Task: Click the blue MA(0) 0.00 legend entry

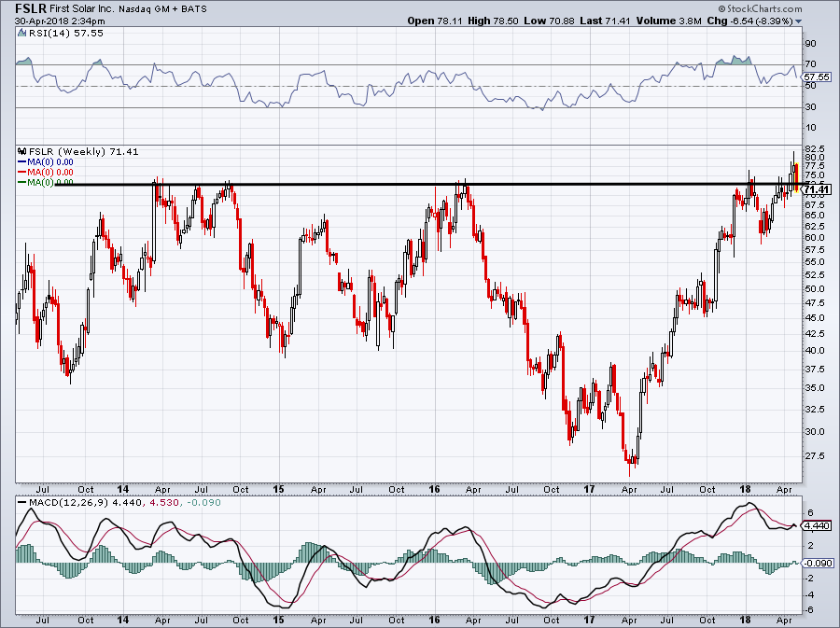Action: pos(46,161)
